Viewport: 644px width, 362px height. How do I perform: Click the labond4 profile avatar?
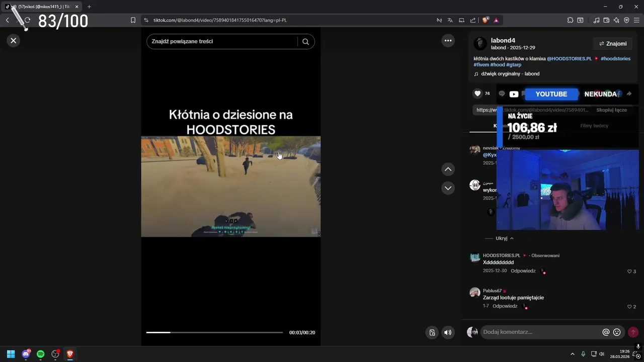click(x=480, y=43)
